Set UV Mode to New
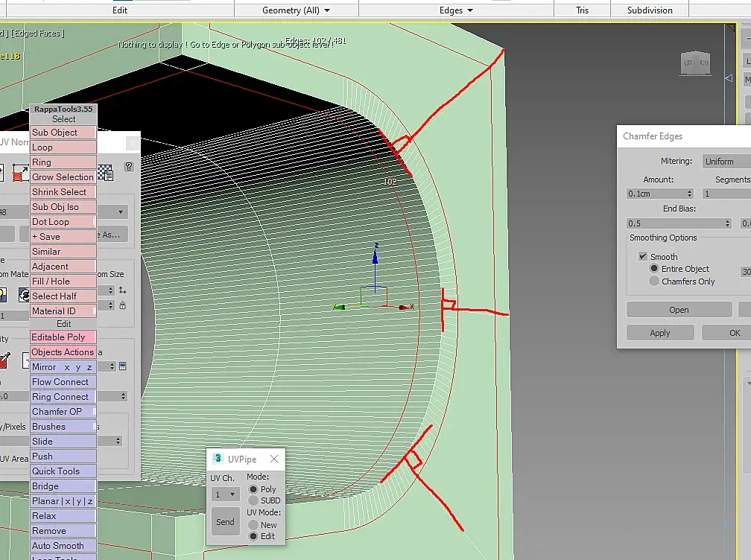 coord(253,525)
